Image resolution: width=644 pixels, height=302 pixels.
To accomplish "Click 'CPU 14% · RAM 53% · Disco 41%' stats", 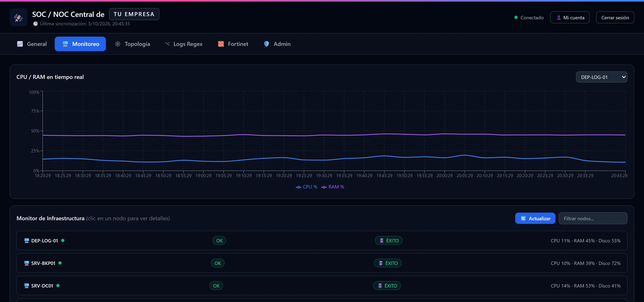I will (x=586, y=286).
